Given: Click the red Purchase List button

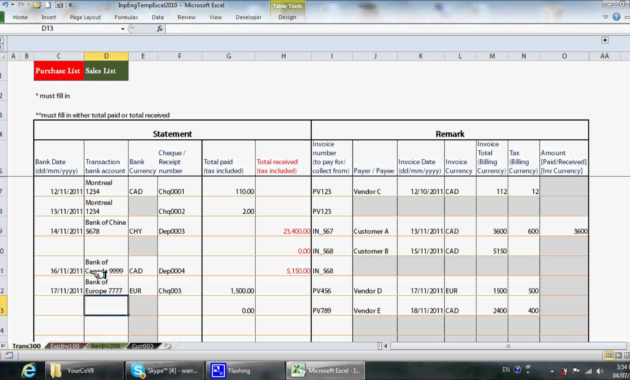Looking at the screenshot, I should 59,71.
